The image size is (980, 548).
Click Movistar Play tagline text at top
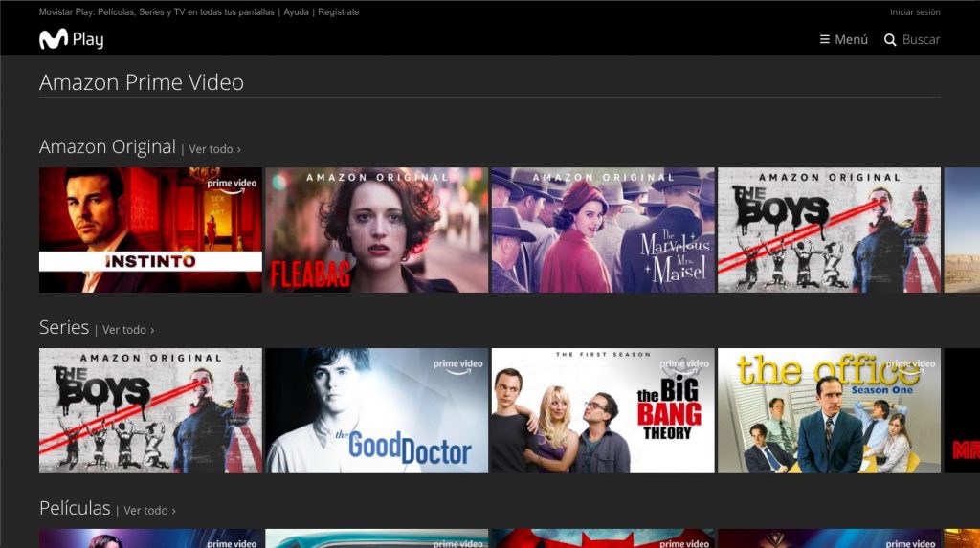pos(157,11)
